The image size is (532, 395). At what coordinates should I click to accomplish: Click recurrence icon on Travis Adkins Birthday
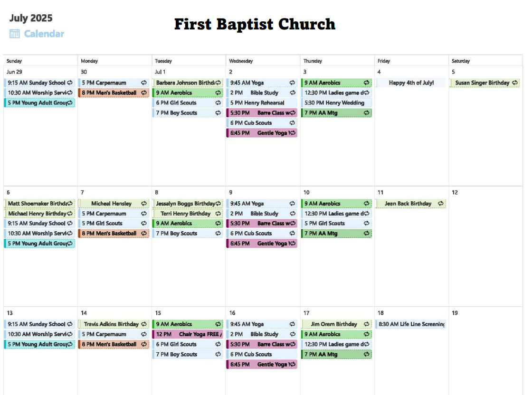144,324
